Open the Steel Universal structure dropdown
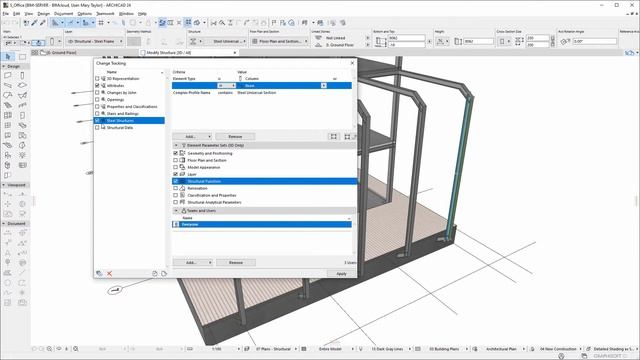The width and height of the screenshot is (640, 360). [223, 41]
